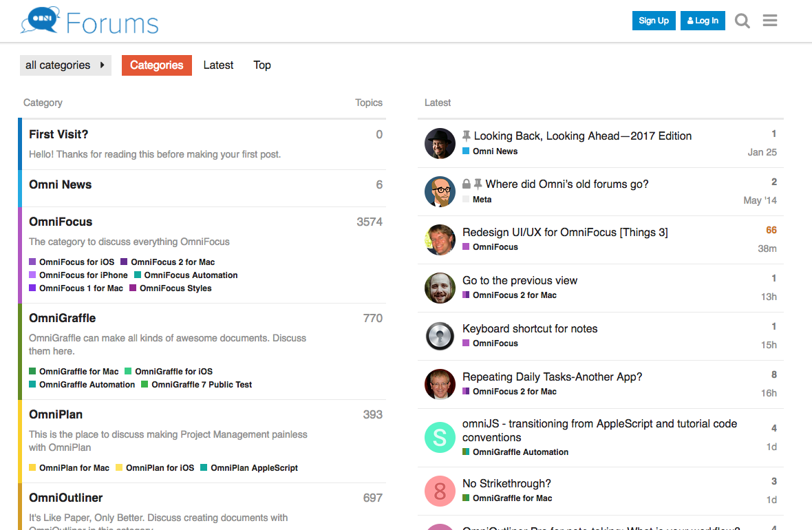Click avatar beside Looking Back, Looking Ahead topic
The width and height of the screenshot is (812, 530).
(440, 143)
